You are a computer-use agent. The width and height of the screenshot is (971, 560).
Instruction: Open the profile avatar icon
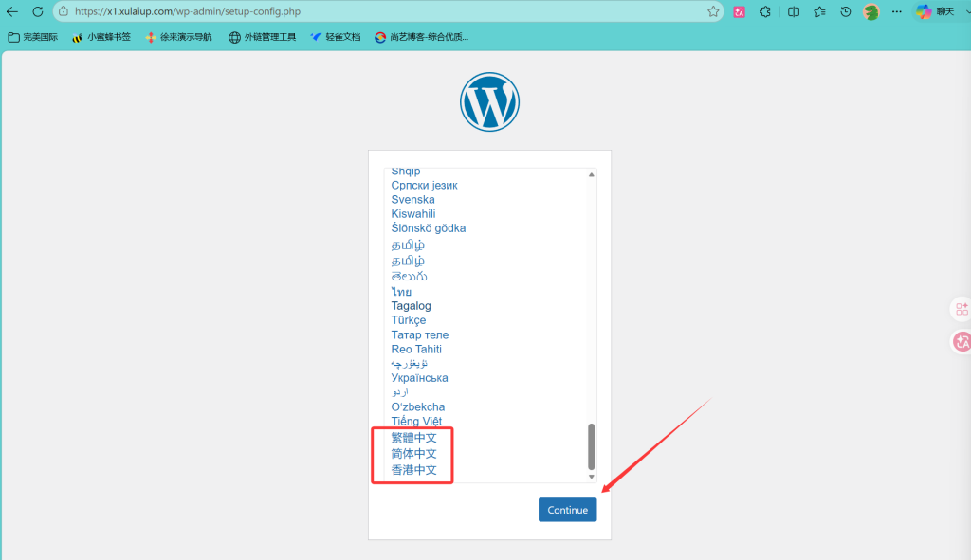[871, 11]
